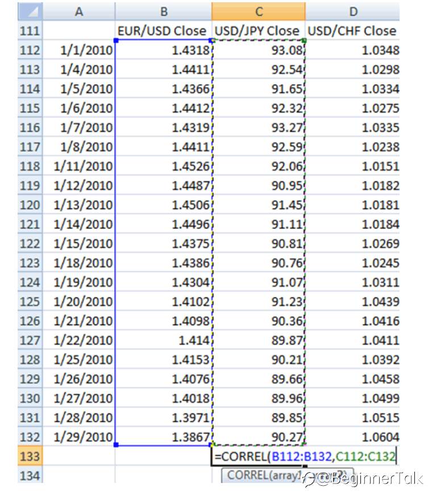Viewport: 428px width, 504px height.
Task: Click EUR/USD value 1.3867
Action: point(163,436)
